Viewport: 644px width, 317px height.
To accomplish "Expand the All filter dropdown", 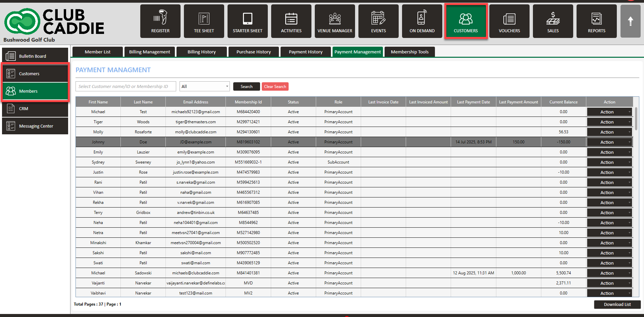I will [204, 86].
